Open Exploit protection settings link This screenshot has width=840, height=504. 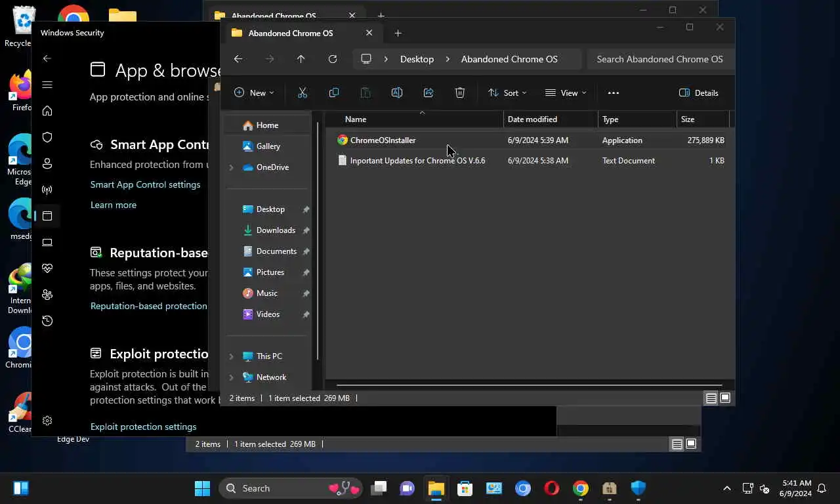[143, 427]
